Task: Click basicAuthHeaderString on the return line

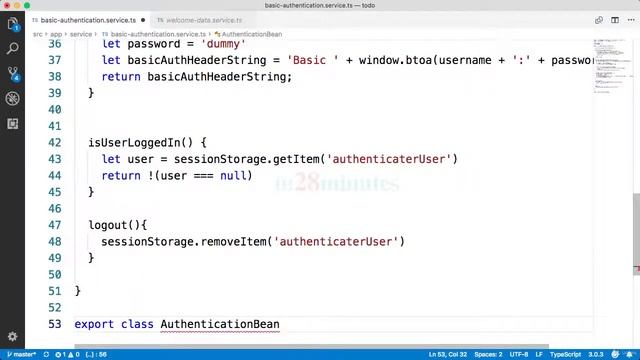Action: (x=216, y=77)
